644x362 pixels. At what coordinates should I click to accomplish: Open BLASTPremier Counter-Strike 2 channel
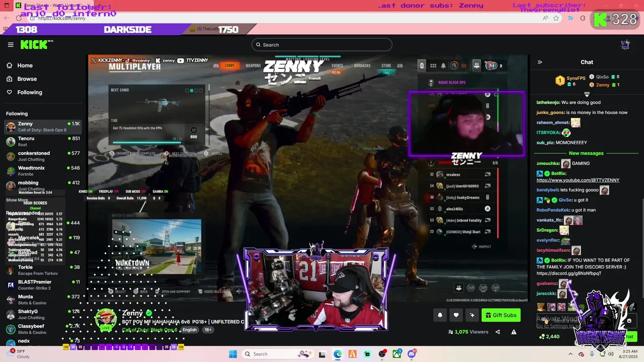[x=43, y=285]
